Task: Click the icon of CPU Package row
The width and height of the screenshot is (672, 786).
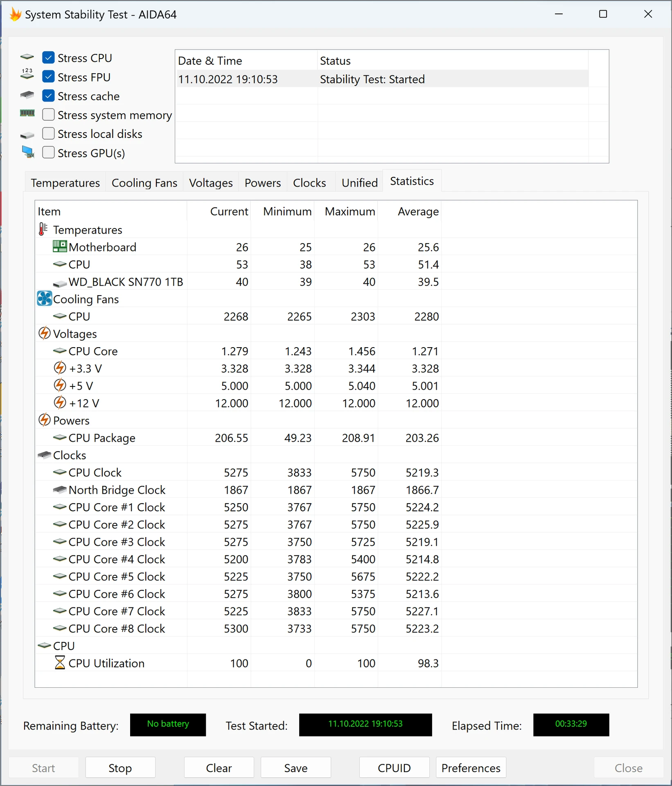Action: (x=60, y=438)
